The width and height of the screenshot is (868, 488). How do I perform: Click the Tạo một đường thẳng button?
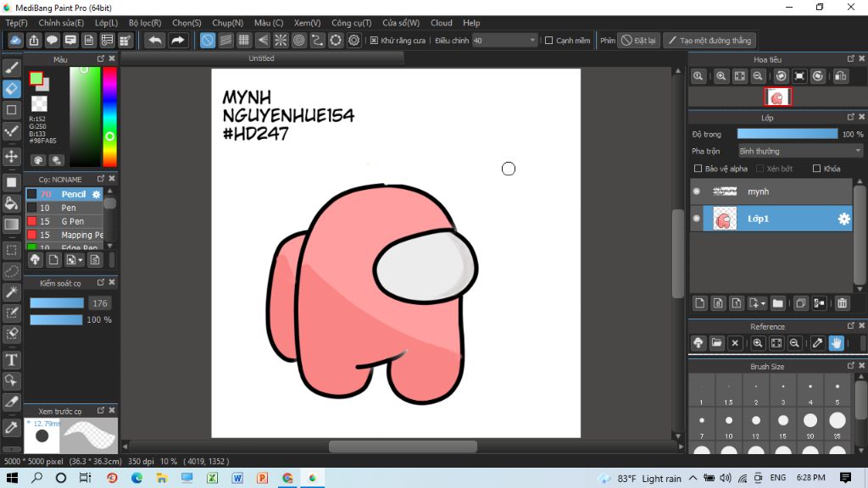click(709, 41)
